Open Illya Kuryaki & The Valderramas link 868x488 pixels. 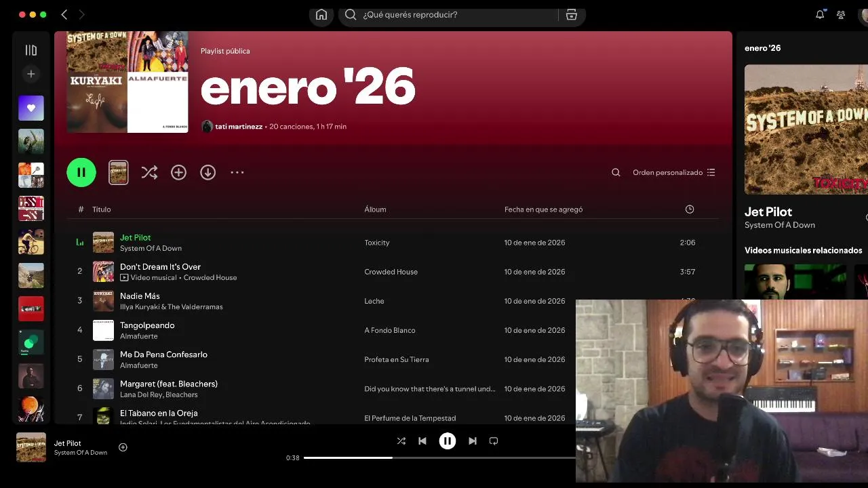click(172, 307)
